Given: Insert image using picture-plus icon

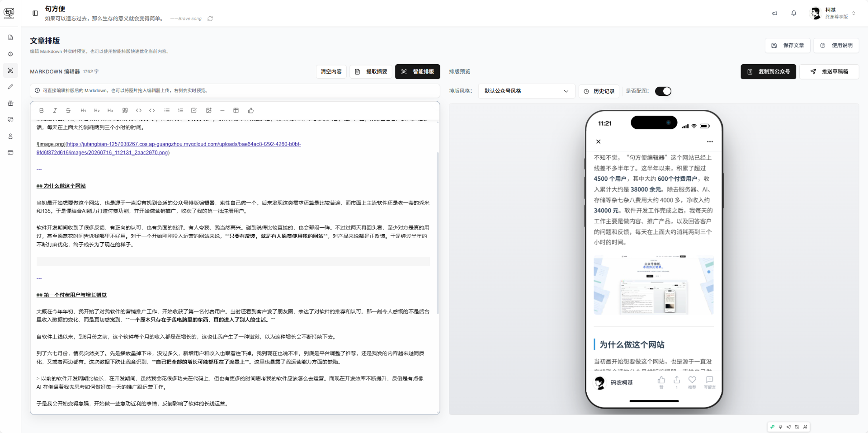Looking at the screenshot, I should 208,110.
